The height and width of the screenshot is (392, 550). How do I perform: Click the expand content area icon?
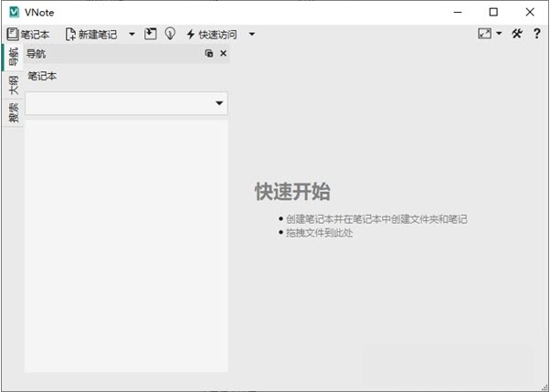tap(484, 34)
